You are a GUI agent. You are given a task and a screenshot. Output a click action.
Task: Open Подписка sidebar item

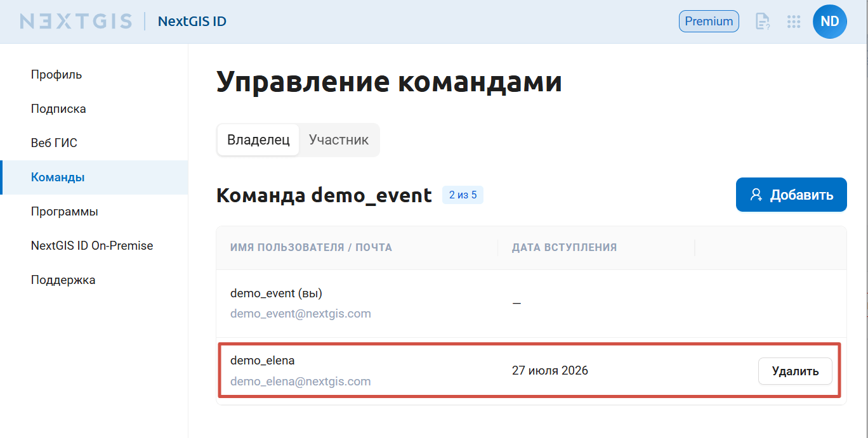94,109
